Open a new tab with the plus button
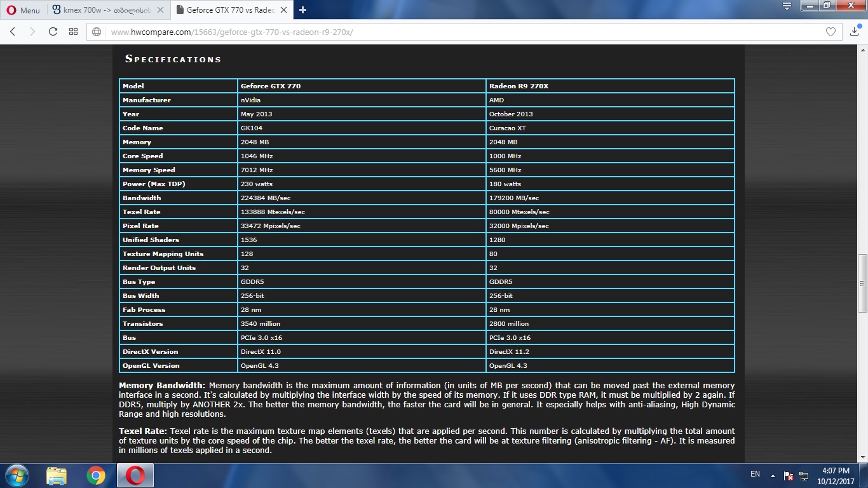Image resolution: width=868 pixels, height=488 pixels. click(302, 10)
